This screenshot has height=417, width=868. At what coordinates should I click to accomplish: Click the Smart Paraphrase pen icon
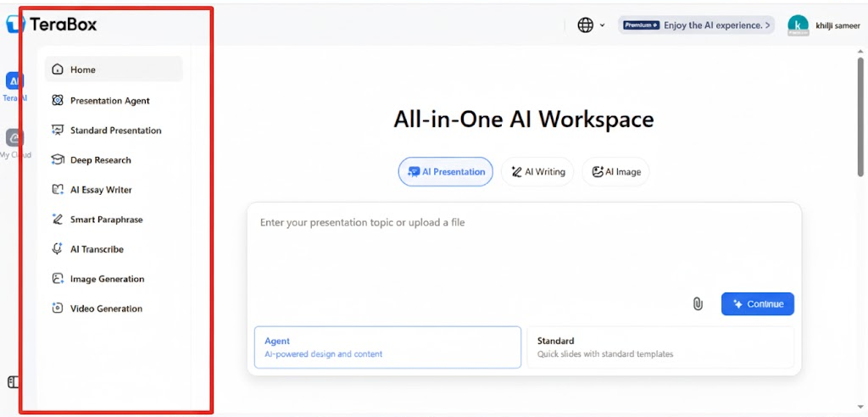click(x=58, y=220)
